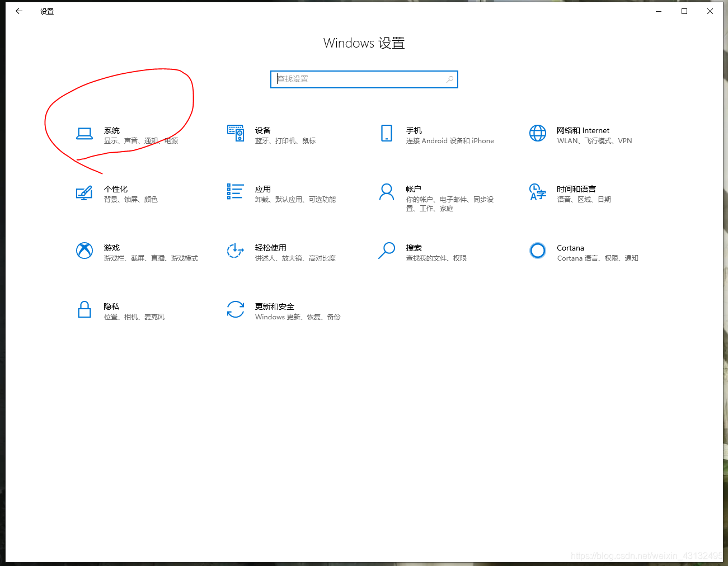728x566 pixels.
Task: Minimize the 设置 window
Action: [659, 11]
